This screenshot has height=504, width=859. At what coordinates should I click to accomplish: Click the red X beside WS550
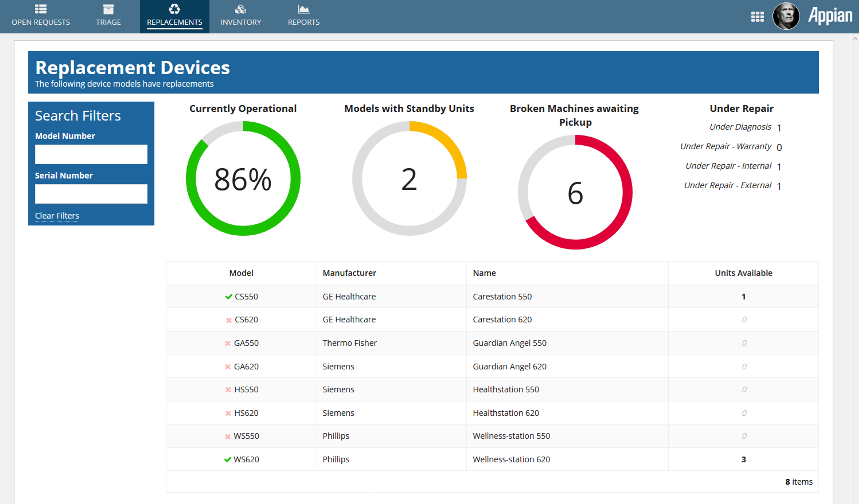click(x=228, y=436)
